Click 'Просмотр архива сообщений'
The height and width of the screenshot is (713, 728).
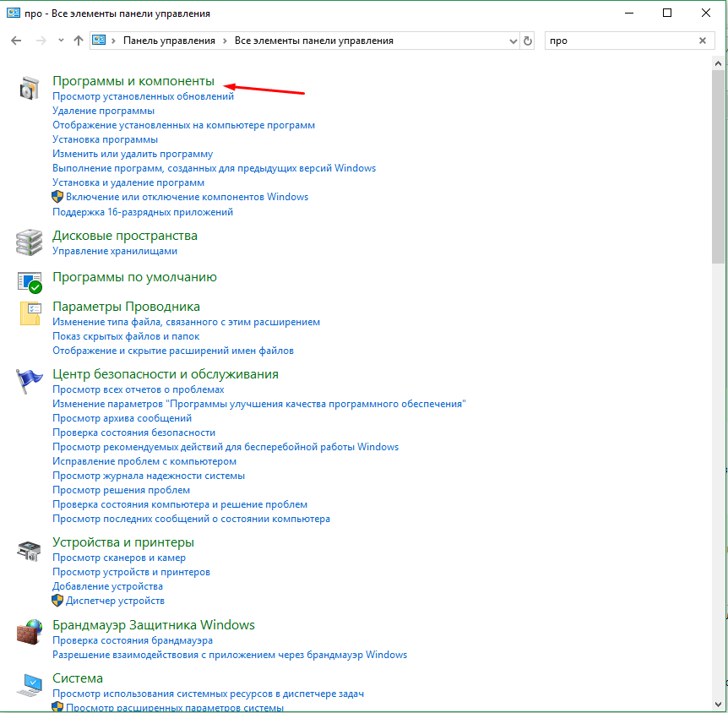pos(122,418)
